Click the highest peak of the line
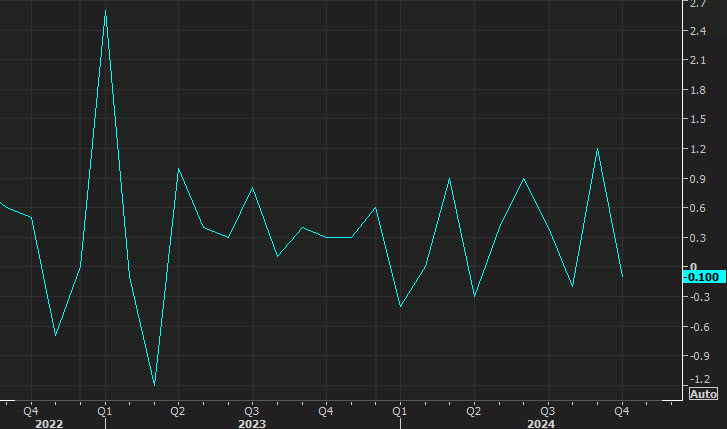The height and width of the screenshot is (429, 727). click(x=105, y=11)
